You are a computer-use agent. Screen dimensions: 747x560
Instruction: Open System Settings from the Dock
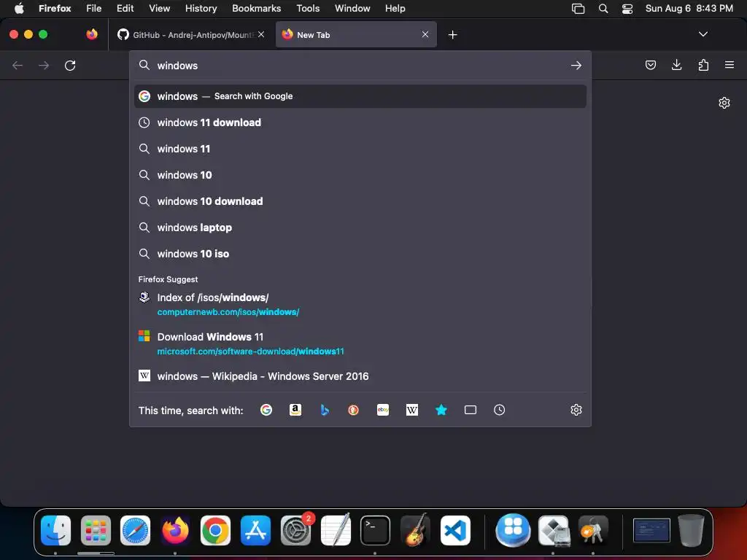295,531
